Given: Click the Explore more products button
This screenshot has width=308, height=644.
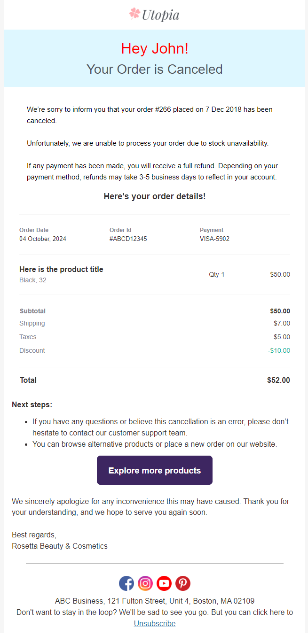Looking at the screenshot, I should (x=155, y=470).
